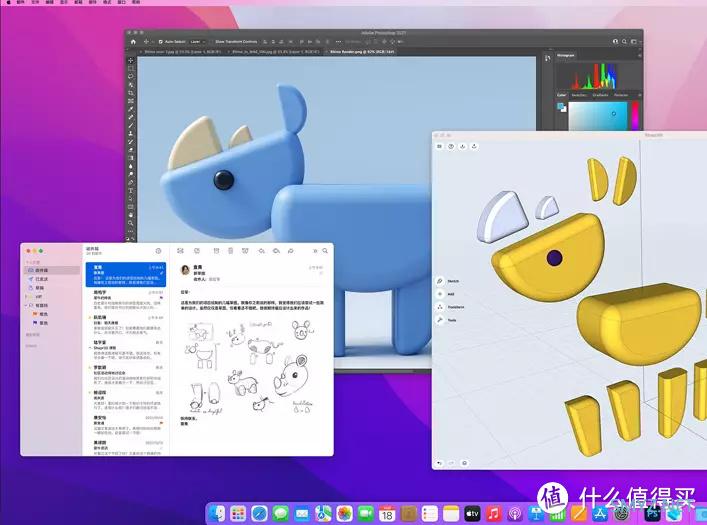The width and height of the screenshot is (707, 525).
Task: Select the Move tool in Photoshop toolbar
Action: [x=131, y=61]
